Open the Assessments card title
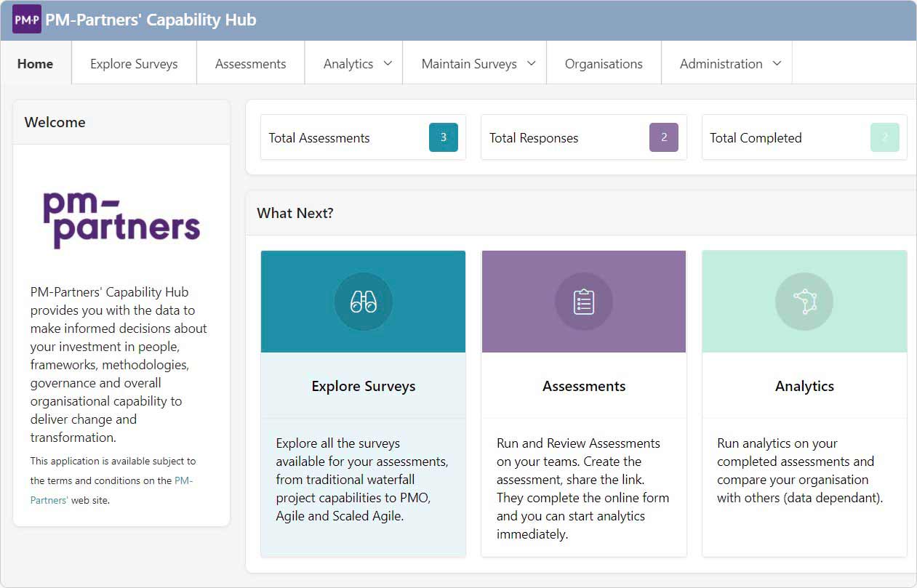 tap(584, 386)
